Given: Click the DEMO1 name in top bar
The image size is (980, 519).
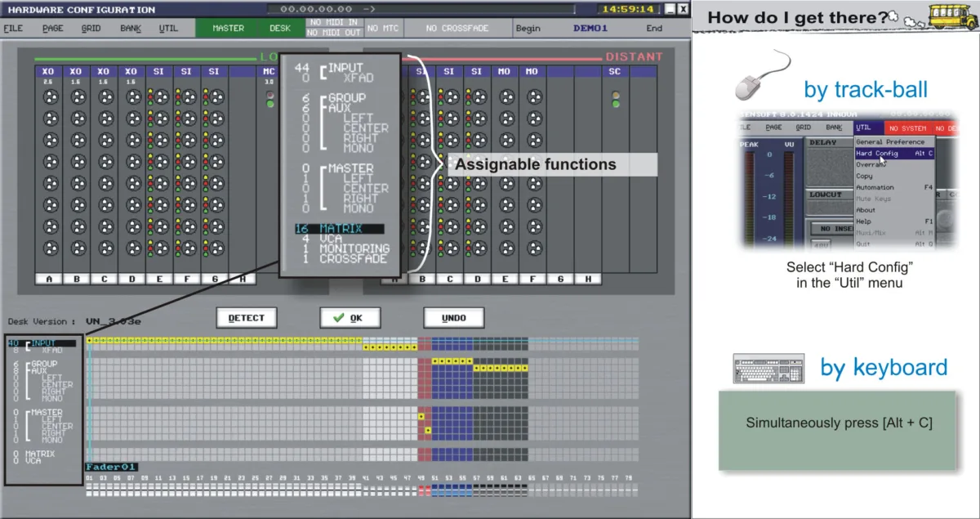Looking at the screenshot, I should [x=590, y=28].
